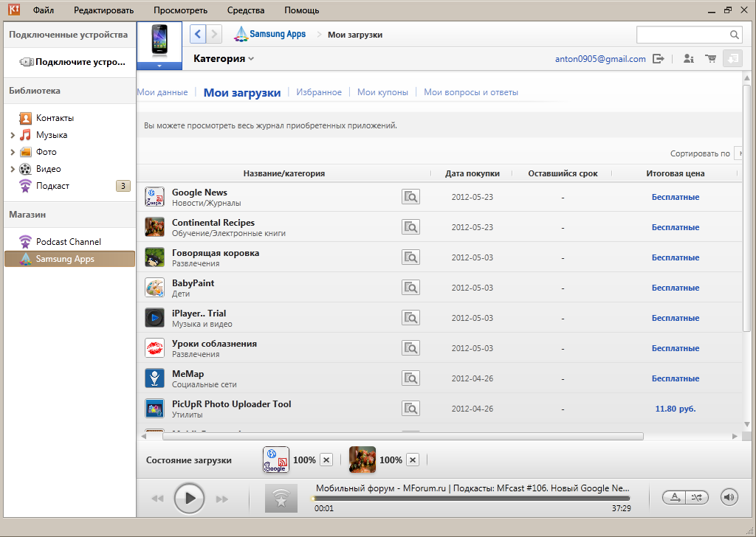This screenshot has width=756, height=537.
Task: Open the Помощь menu
Action: (302, 10)
